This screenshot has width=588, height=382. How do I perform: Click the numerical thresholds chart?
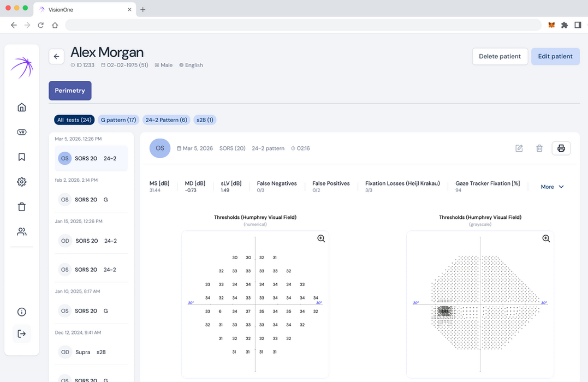point(255,305)
